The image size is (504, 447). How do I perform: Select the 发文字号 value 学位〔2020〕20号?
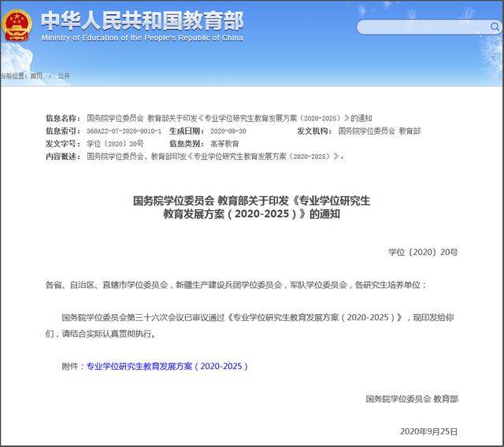(115, 143)
